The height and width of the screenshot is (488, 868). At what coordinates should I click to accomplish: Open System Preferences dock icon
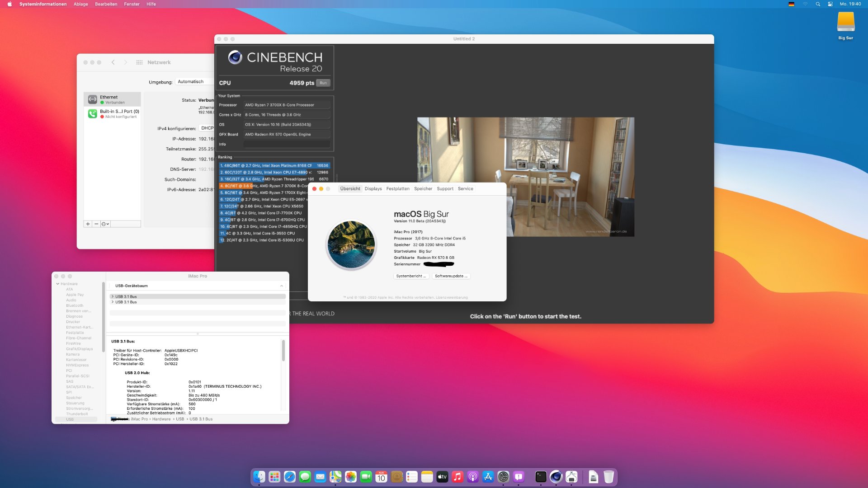point(503,477)
